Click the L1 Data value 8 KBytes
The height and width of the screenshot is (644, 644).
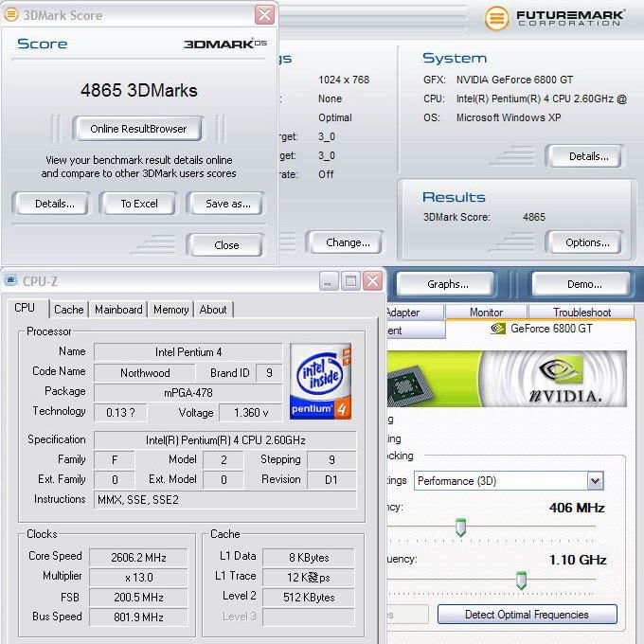(309, 557)
